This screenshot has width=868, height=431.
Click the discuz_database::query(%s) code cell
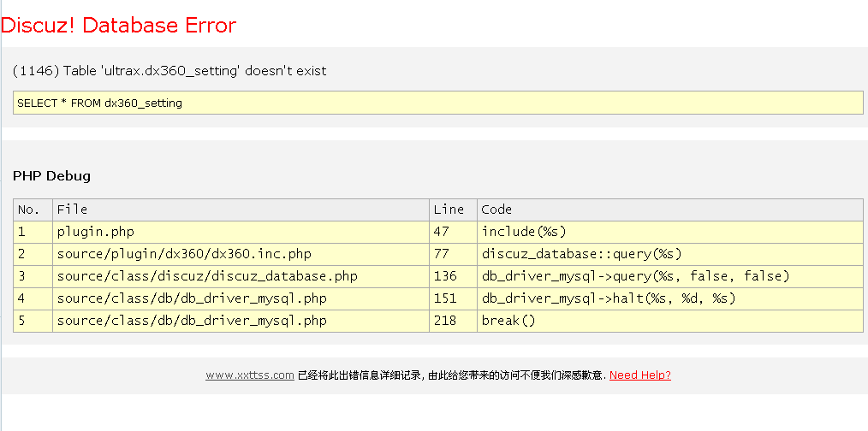669,254
